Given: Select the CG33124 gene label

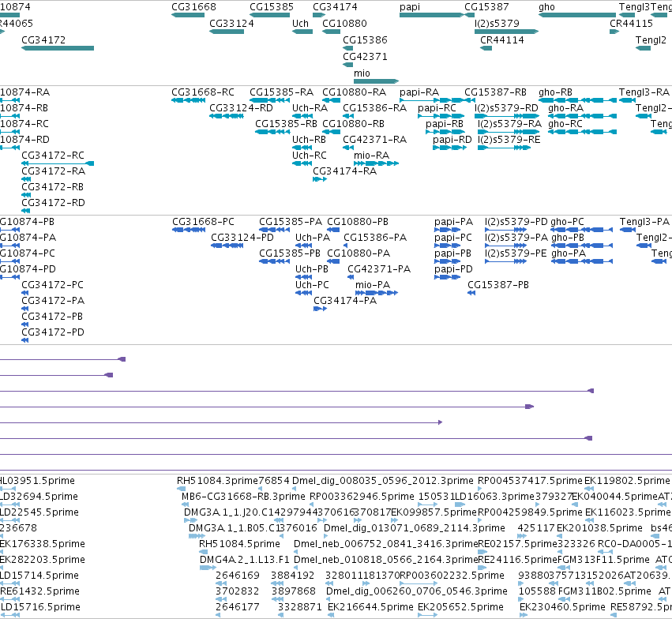Looking at the screenshot, I should click(231, 24).
